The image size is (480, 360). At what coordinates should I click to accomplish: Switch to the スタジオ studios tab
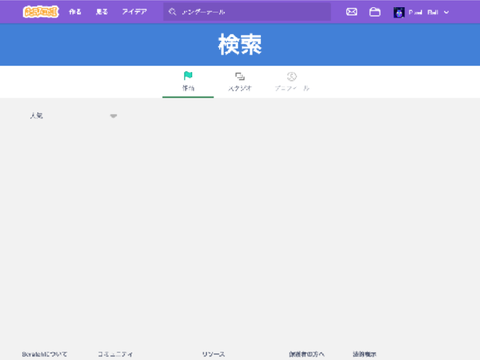click(240, 82)
